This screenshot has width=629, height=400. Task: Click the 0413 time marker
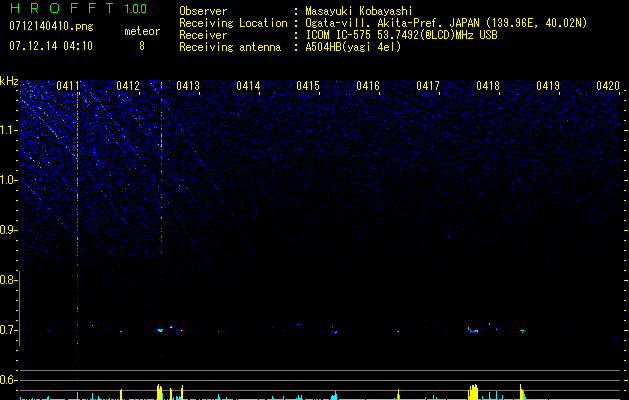click(x=188, y=86)
